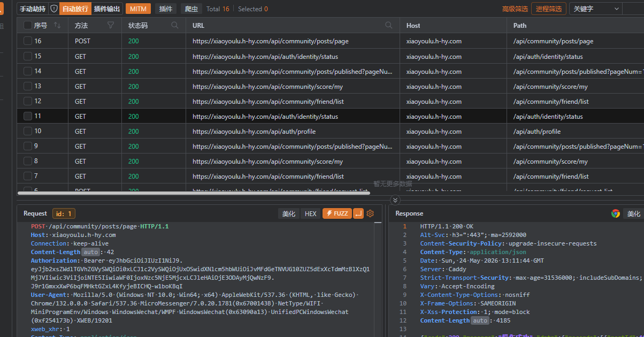Sort by 序号 using the arrows icon
This screenshot has width=644, height=337.
(57, 25)
